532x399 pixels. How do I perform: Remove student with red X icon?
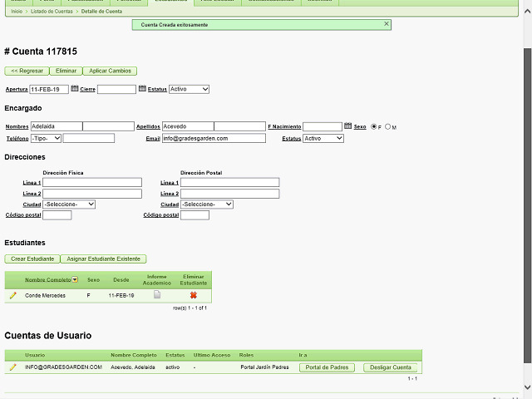coord(193,295)
